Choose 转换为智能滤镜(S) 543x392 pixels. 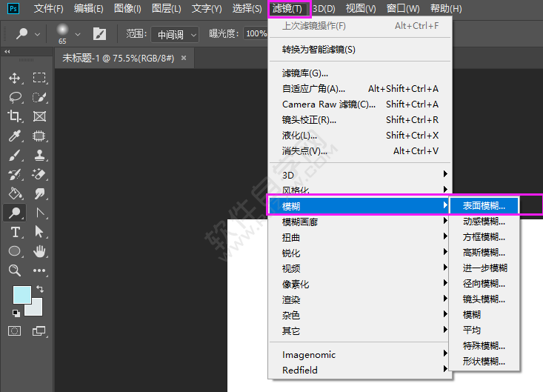pos(359,50)
